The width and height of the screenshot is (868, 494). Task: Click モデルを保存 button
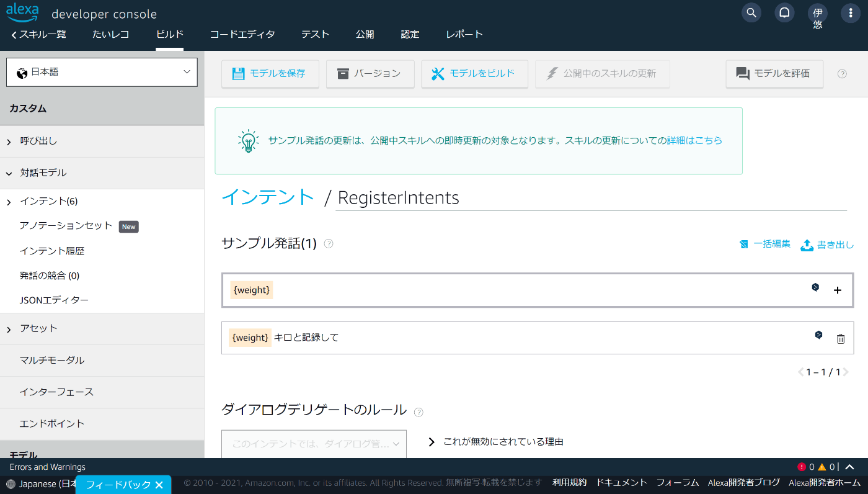[x=270, y=74]
